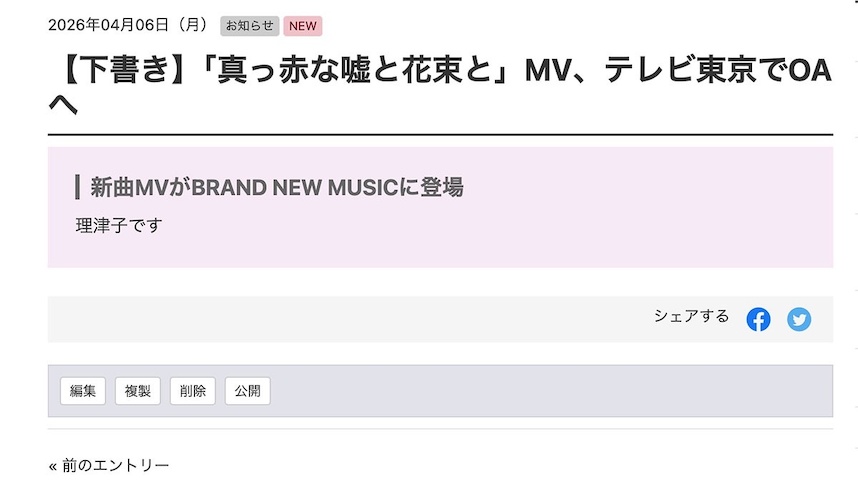858x485 pixels.
Task: Click blank space in gray admin button bar
Action: pyautogui.click(x=547, y=391)
